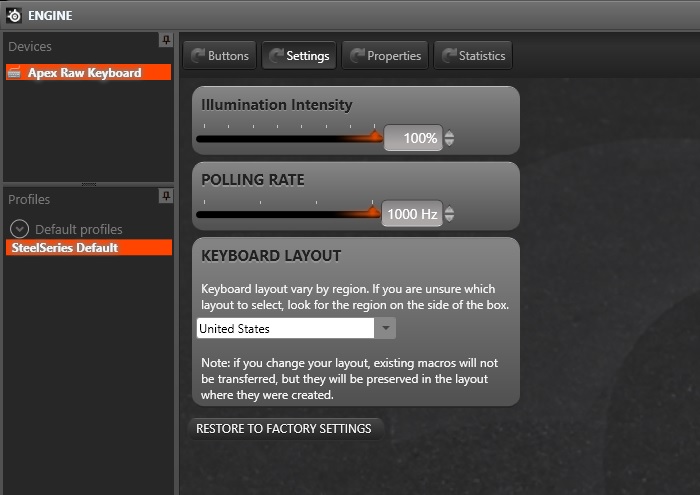Screen dimensions: 700x495
Task: Open the keyboard layout dropdown arrow
Action: (385, 328)
